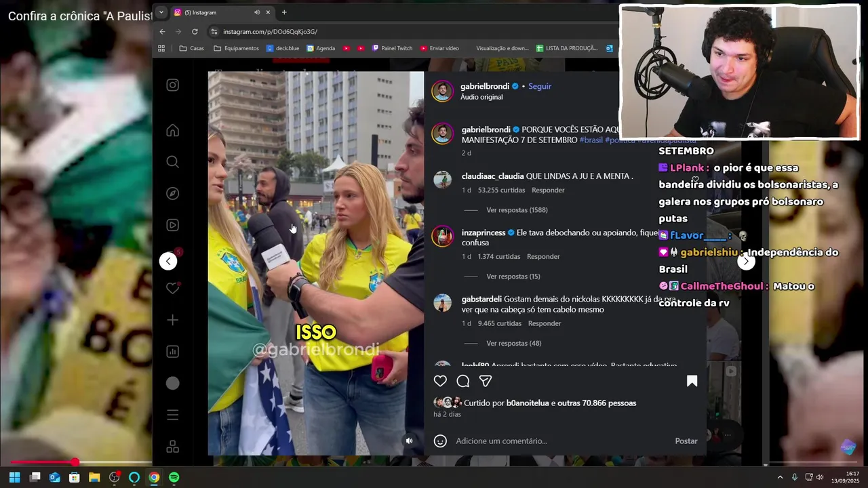Open emoji picker in comment box

[440, 441]
